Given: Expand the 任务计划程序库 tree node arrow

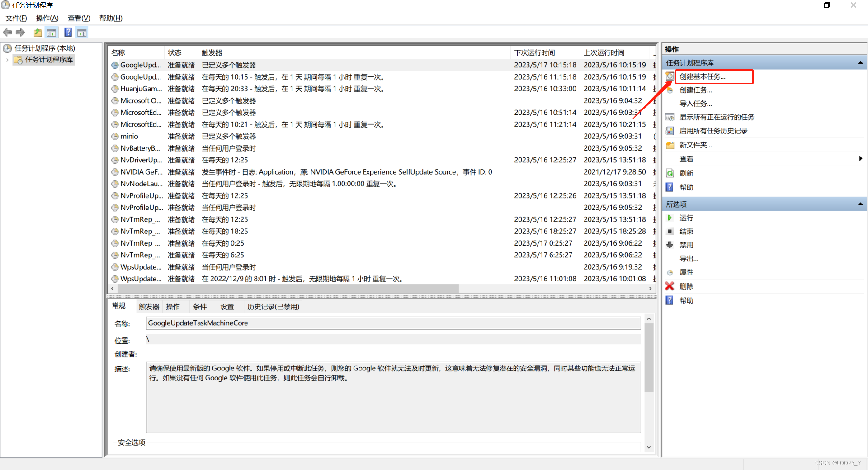Looking at the screenshot, I should point(7,60).
